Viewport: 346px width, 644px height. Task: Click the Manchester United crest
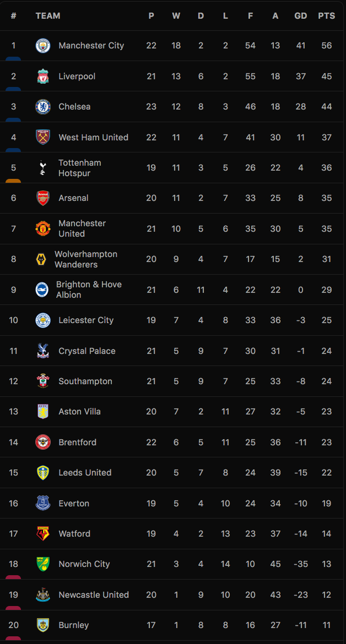[43, 229]
